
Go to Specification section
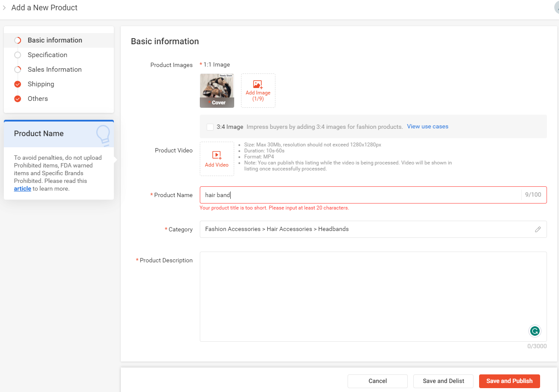pyautogui.click(x=47, y=55)
